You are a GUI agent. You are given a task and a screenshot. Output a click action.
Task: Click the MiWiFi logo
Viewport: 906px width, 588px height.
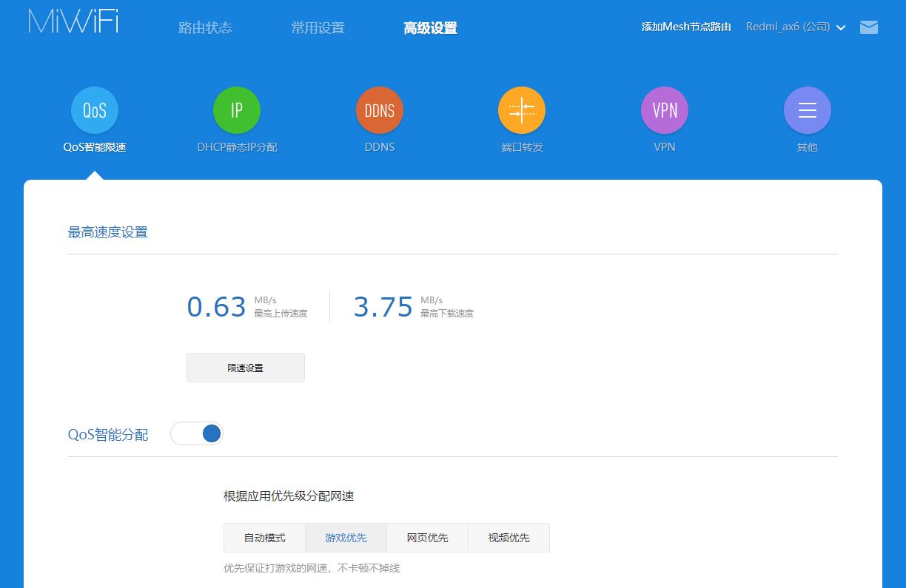click(72, 22)
